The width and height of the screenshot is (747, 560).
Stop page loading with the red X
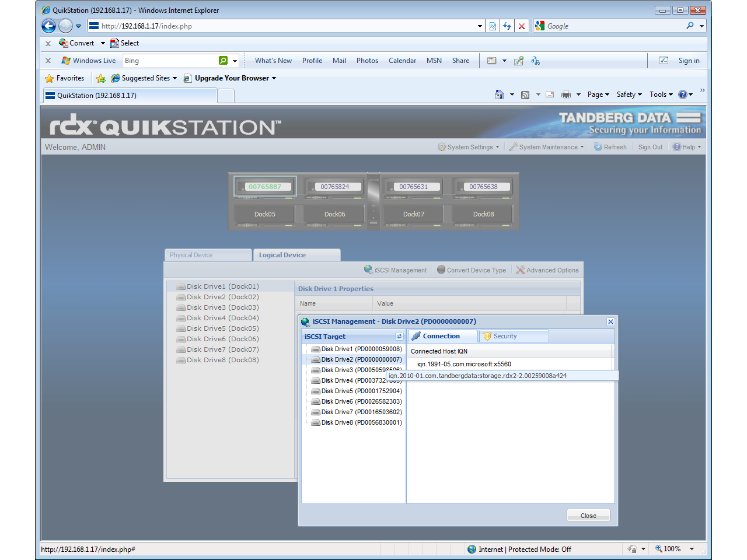pos(522,26)
